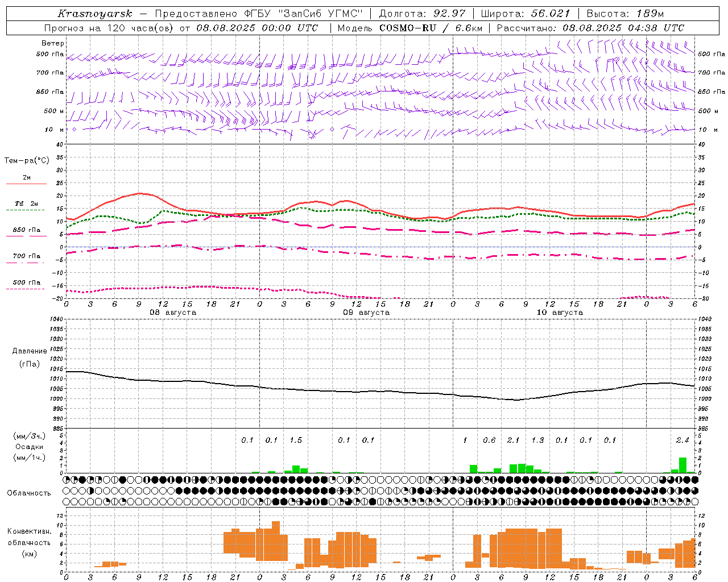The image size is (728, 582).
Task: Click the '(км)' convective cloud unit label
Action: [x=30, y=554]
